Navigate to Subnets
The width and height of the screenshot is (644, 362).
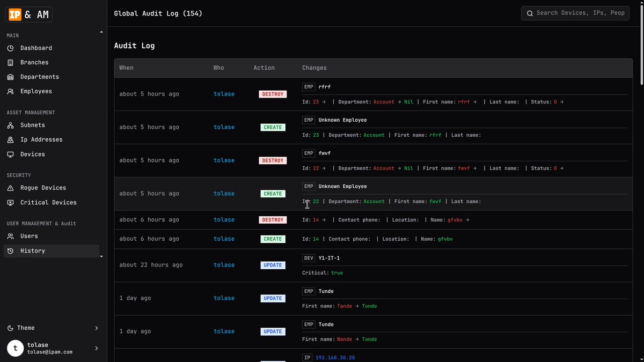click(x=51, y=125)
